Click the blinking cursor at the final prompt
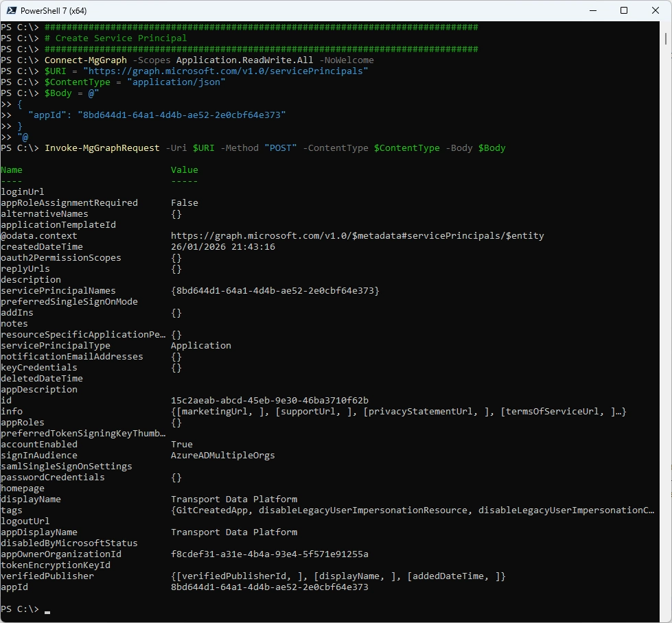This screenshot has width=672, height=623. tap(47, 610)
